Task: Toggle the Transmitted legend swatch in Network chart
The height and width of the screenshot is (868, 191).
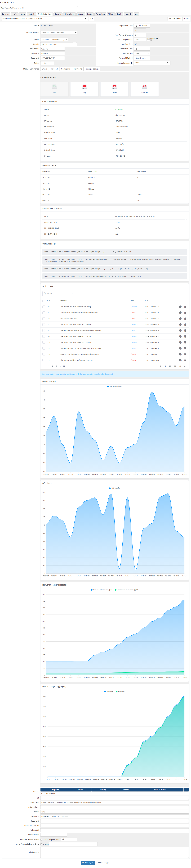Action: pos(116,590)
